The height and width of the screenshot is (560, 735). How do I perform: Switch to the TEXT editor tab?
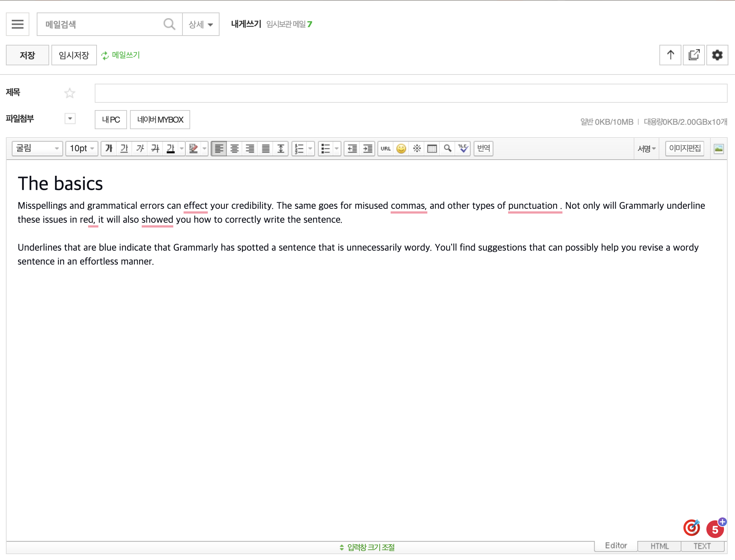[x=702, y=546]
